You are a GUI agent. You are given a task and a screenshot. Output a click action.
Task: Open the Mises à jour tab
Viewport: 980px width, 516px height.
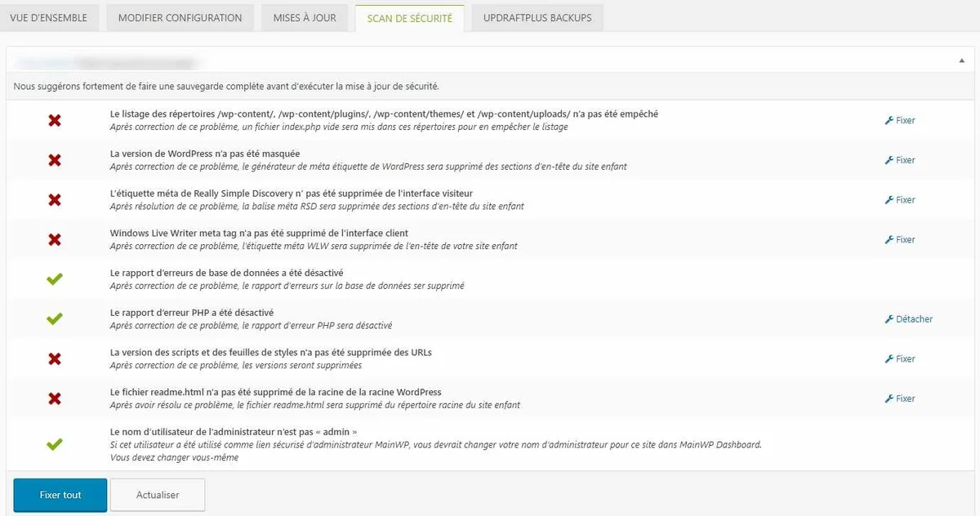click(304, 18)
